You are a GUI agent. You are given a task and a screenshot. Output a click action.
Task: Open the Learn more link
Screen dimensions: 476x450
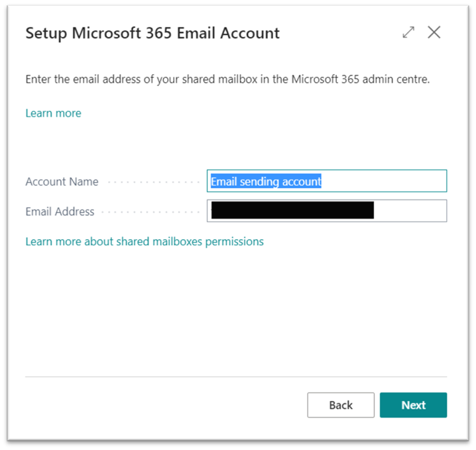coord(54,113)
